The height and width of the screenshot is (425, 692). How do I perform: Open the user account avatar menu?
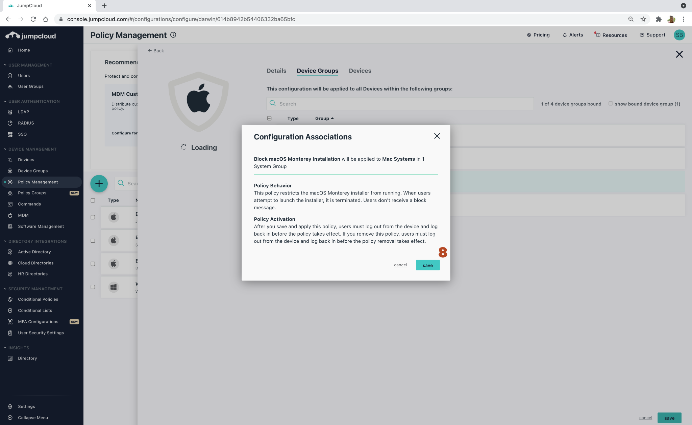tap(679, 35)
